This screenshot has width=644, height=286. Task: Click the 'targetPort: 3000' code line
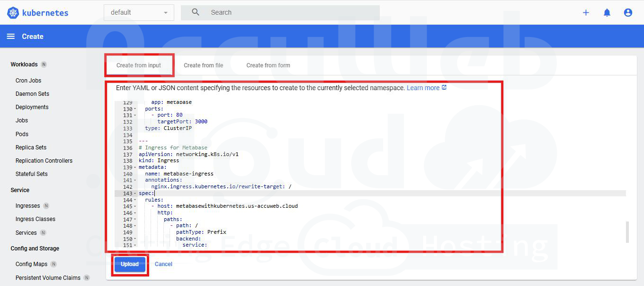tap(182, 121)
